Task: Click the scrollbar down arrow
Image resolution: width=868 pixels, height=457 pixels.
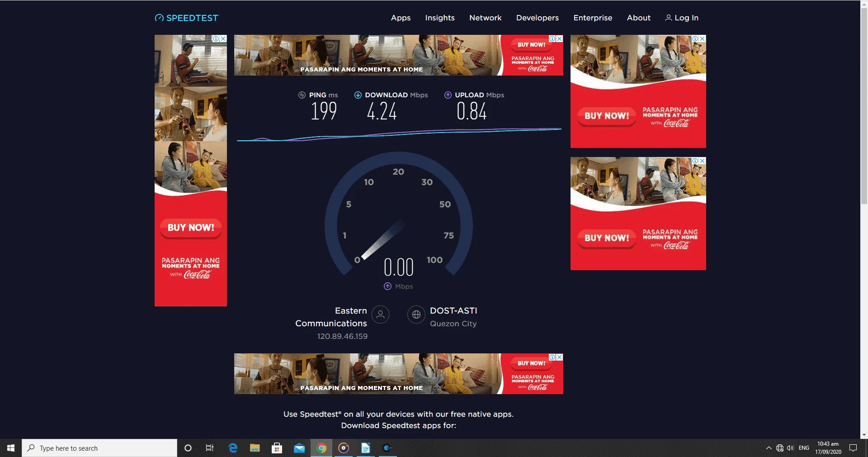Action: (x=864, y=435)
